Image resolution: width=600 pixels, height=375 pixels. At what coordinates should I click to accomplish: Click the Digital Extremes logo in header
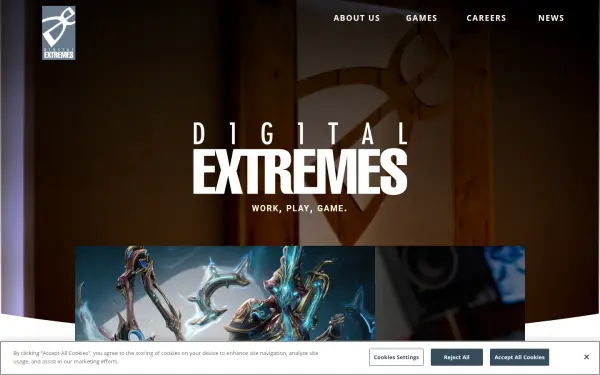tap(59, 33)
